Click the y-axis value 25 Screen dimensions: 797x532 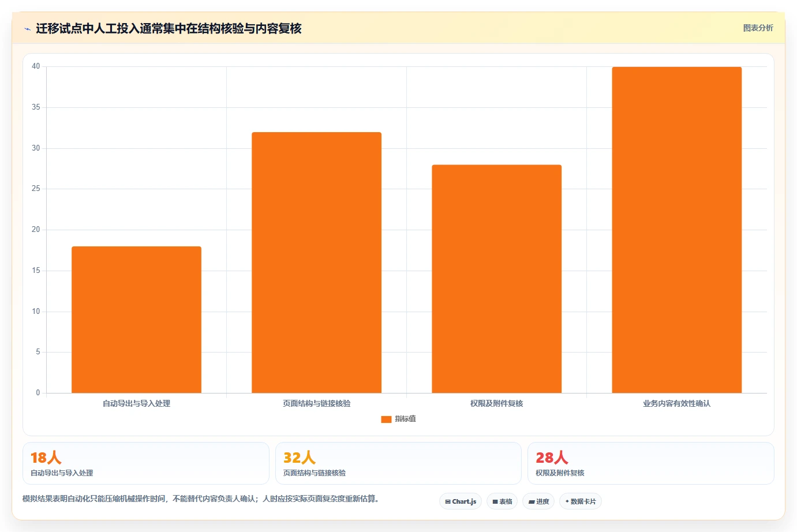tap(36, 189)
